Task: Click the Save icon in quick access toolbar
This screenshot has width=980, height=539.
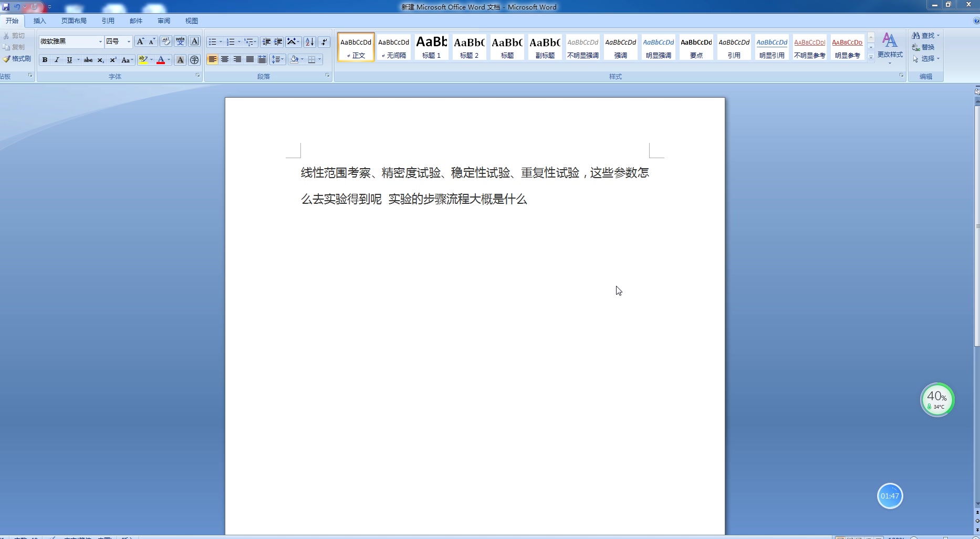Action: (6, 7)
